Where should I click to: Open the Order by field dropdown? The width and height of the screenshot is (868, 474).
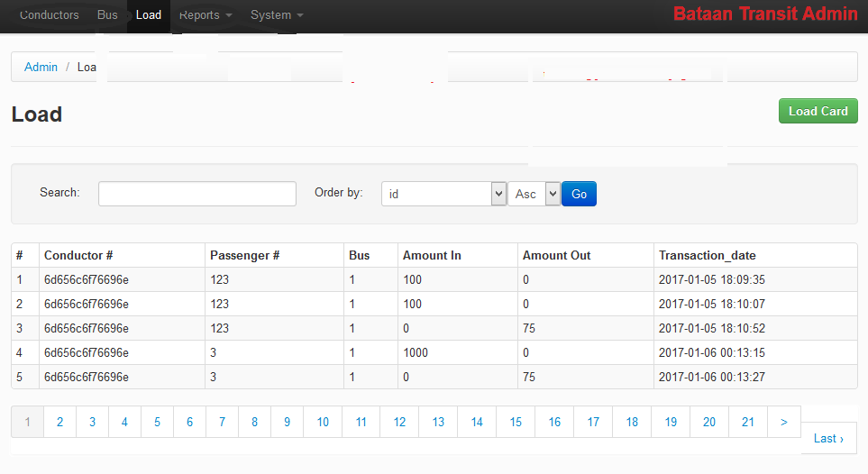(x=443, y=194)
